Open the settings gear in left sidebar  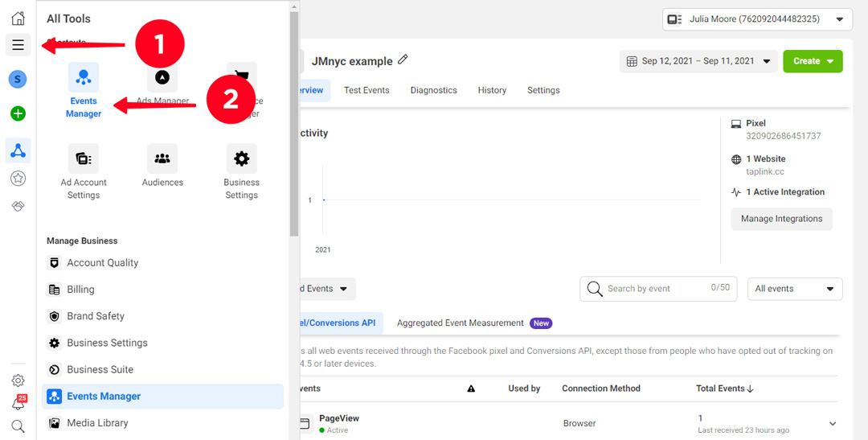(18, 380)
